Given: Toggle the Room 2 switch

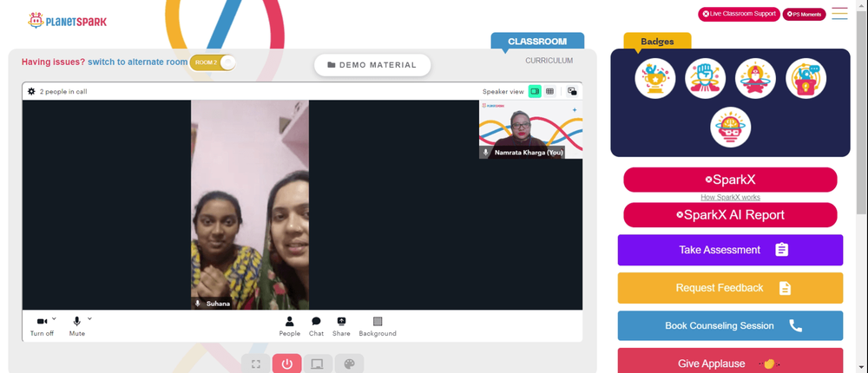Looking at the screenshot, I should point(213,62).
